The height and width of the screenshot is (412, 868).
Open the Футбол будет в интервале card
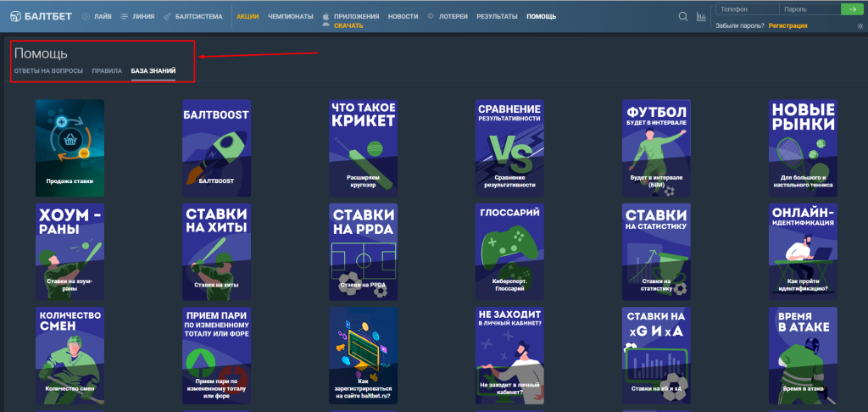(656, 148)
